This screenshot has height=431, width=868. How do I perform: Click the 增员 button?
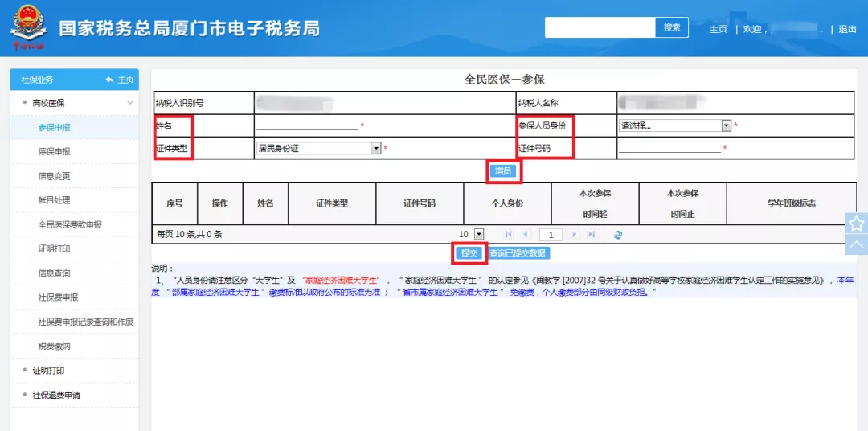click(x=503, y=171)
